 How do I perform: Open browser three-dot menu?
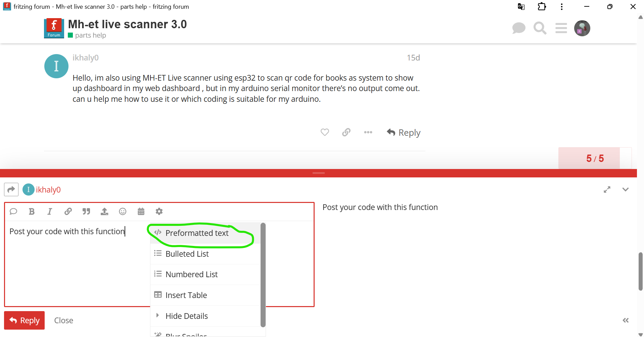(x=562, y=7)
